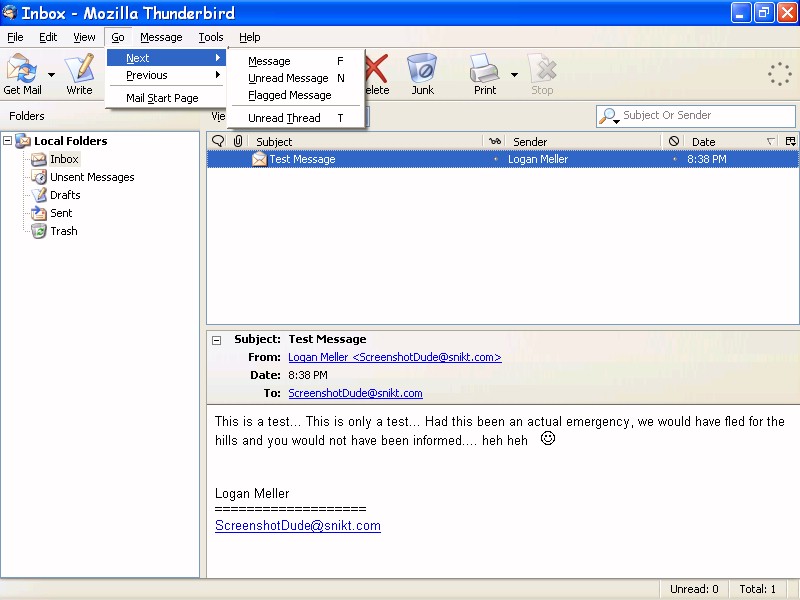Click the From address Logan Meller link
This screenshot has height=600, width=800.
tap(395, 357)
